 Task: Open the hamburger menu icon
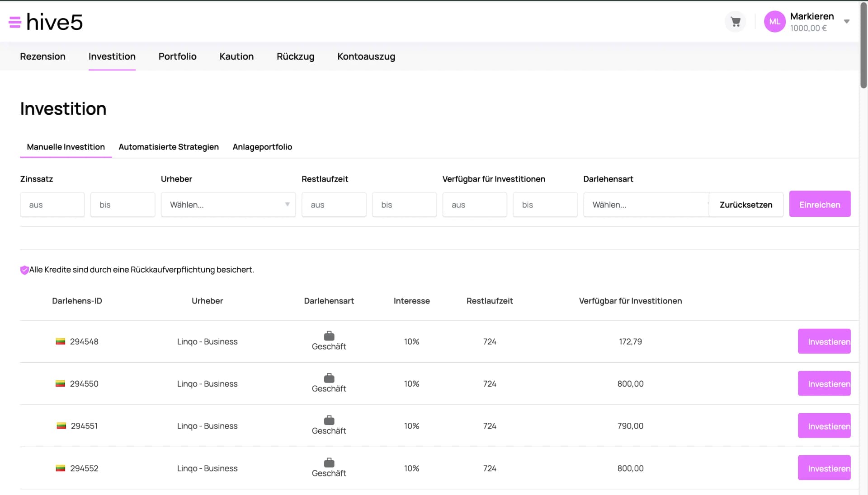(x=15, y=22)
